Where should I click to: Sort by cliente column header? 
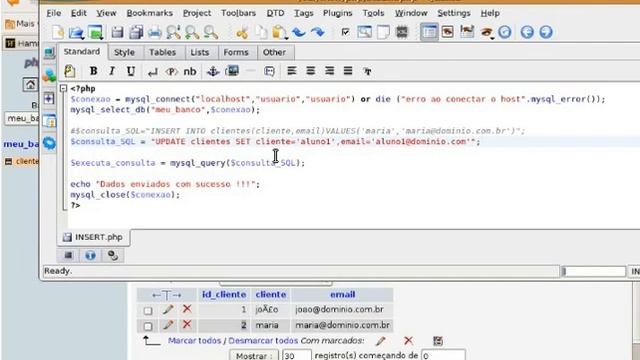(271, 294)
